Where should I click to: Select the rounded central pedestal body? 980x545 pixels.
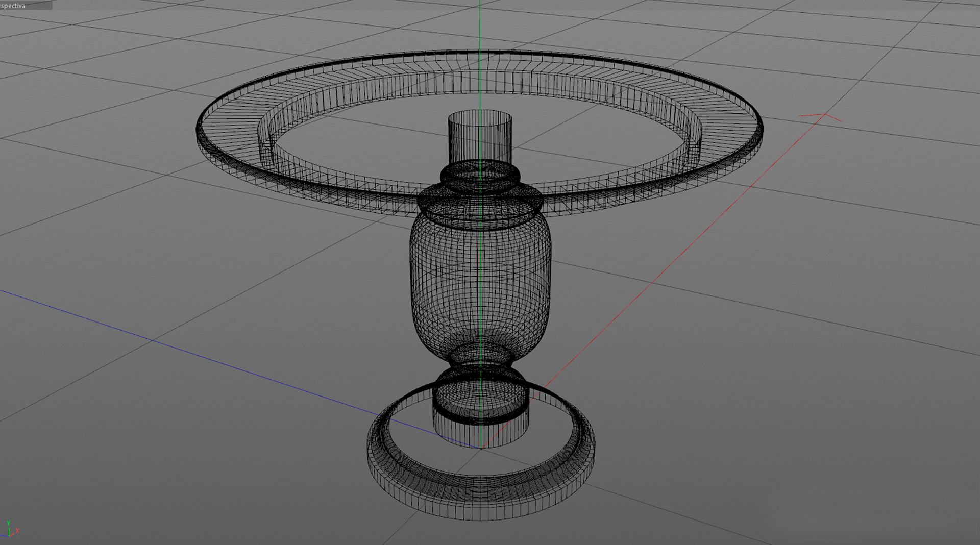point(480,286)
